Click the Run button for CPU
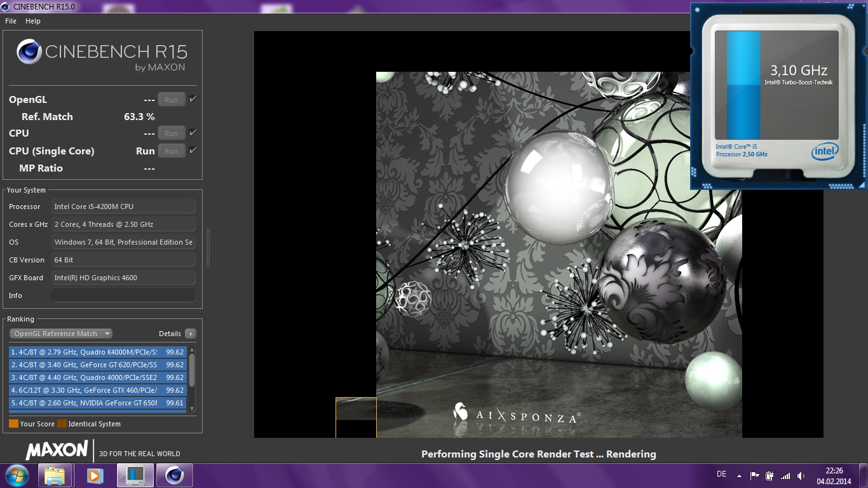The height and width of the screenshot is (488, 868). point(172,133)
